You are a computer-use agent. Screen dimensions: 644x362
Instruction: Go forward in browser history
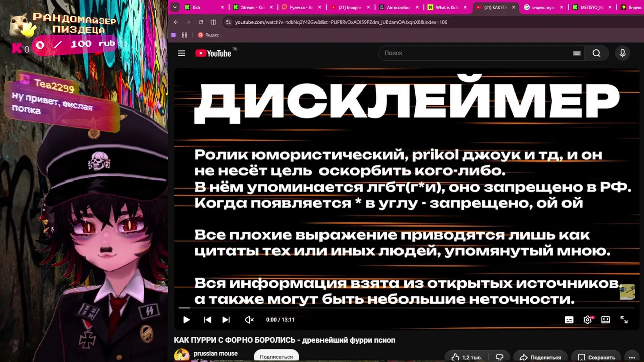[188, 22]
